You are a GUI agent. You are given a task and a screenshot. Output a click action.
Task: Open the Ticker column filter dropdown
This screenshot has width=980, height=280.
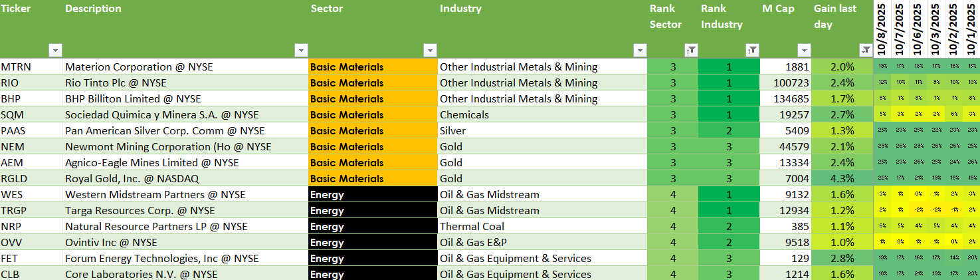[55, 51]
